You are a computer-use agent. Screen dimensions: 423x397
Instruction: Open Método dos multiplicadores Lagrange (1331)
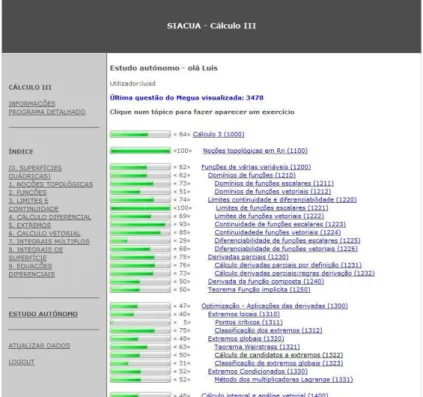pos(284,380)
